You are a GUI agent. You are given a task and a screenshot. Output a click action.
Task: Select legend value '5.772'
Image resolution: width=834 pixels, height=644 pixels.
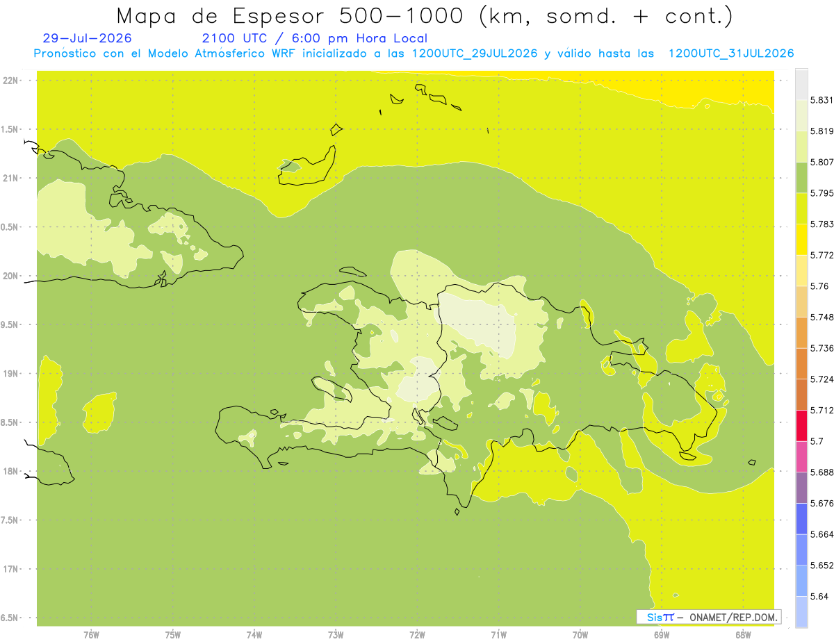tap(822, 255)
